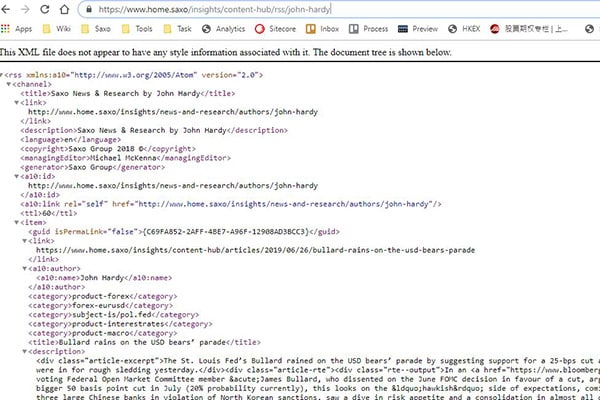This screenshot has height=400, width=600.
Task: Collapse the description node triangle
Action: [24, 351]
